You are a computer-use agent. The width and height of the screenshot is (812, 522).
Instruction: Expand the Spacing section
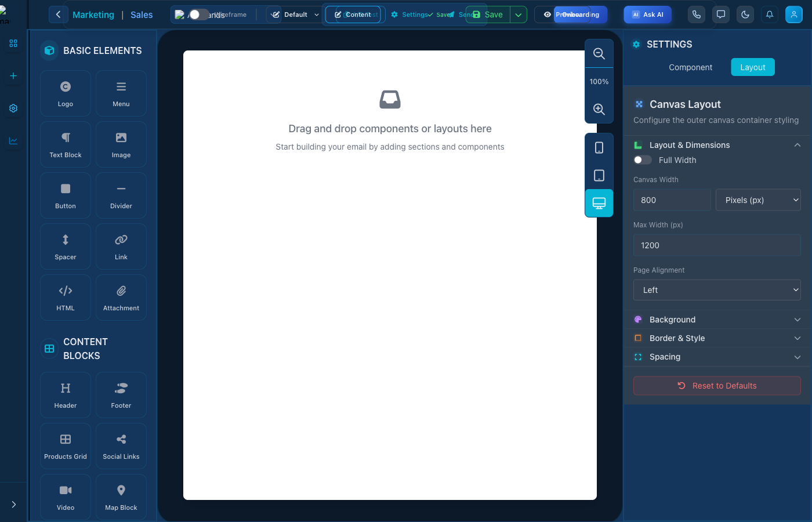tap(717, 357)
